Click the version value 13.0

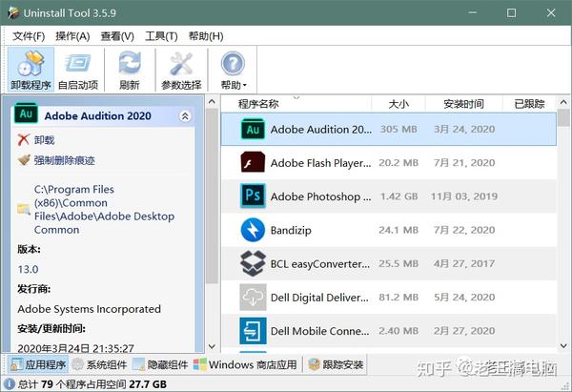point(28,269)
